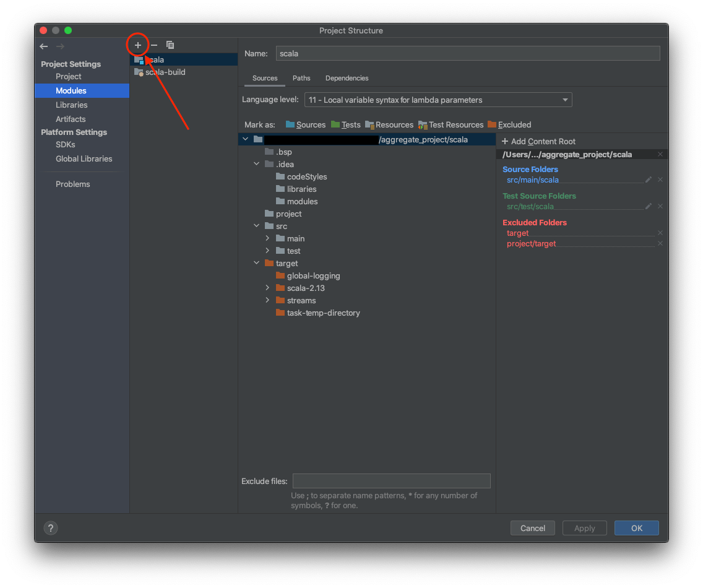
Task: Click the module Name field
Action: [x=468, y=53]
